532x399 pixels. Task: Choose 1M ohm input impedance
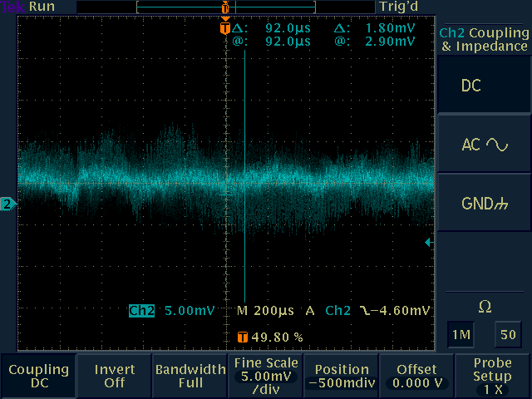(461, 334)
